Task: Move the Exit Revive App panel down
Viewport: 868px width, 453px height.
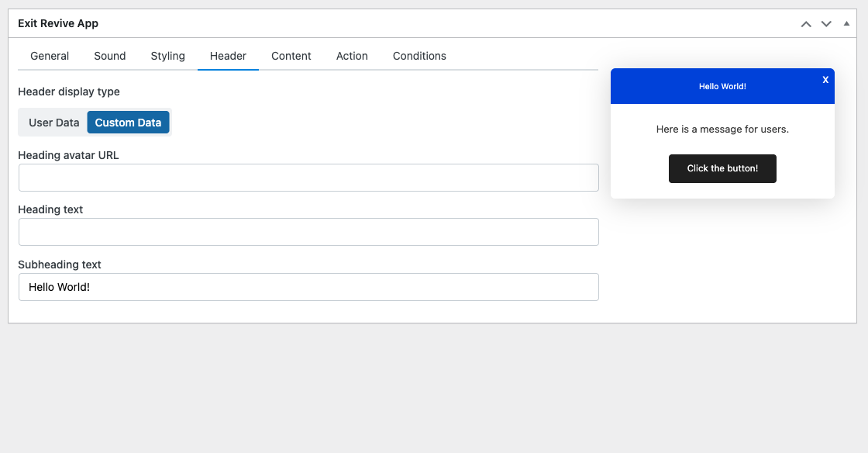Action: 826,24
